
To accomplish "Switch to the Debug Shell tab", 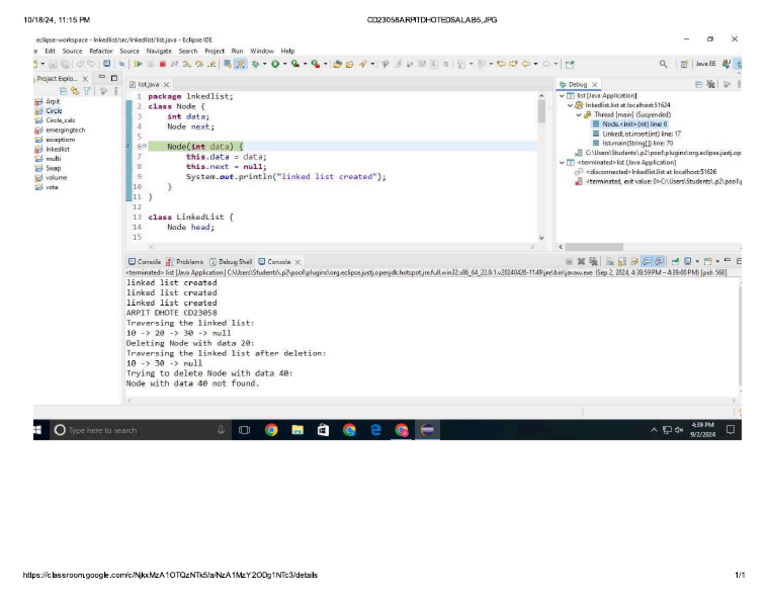I will [x=231, y=261].
